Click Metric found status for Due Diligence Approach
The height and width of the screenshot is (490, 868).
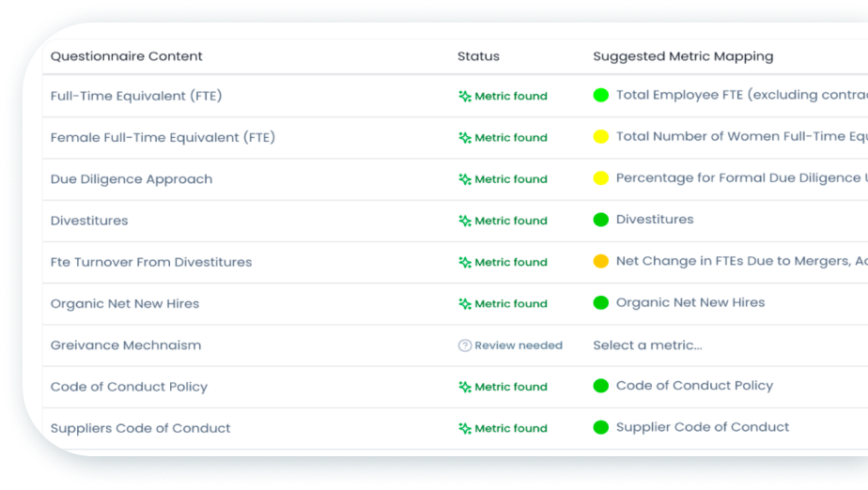pyautogui.click(x=511, y=179)
